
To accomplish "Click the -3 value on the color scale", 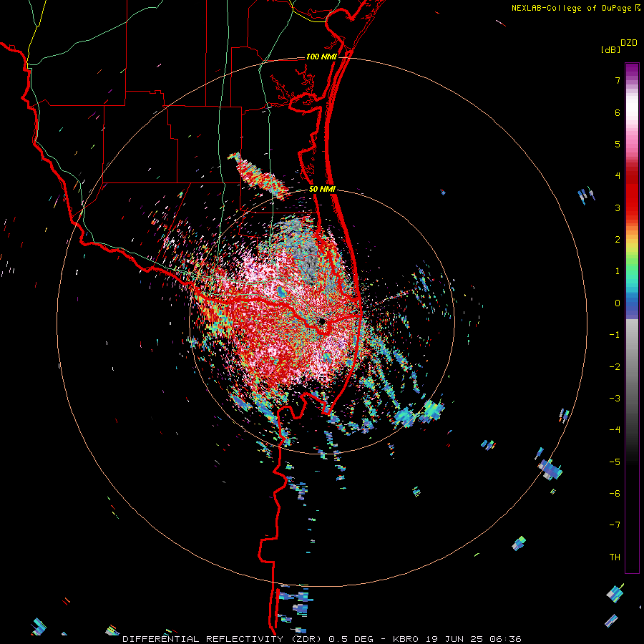I will tap(615, 399).
